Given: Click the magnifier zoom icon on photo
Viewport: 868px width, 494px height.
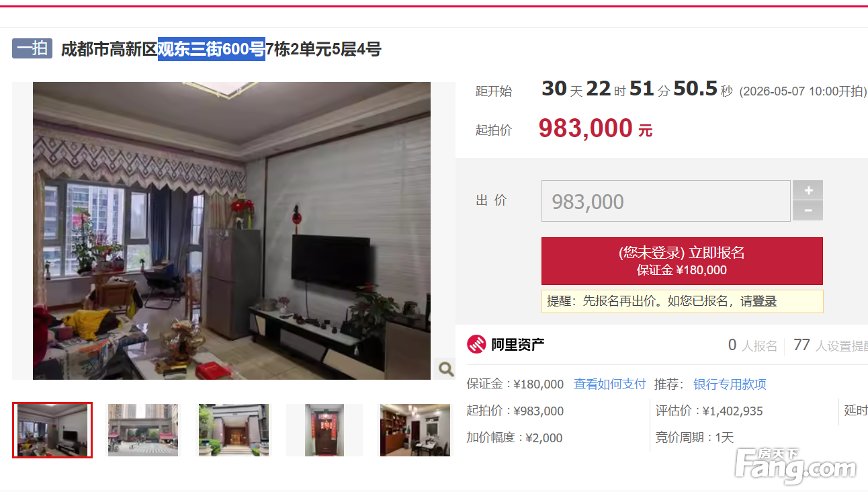Looking at the screenshot, I should click(x=445, y=368).
